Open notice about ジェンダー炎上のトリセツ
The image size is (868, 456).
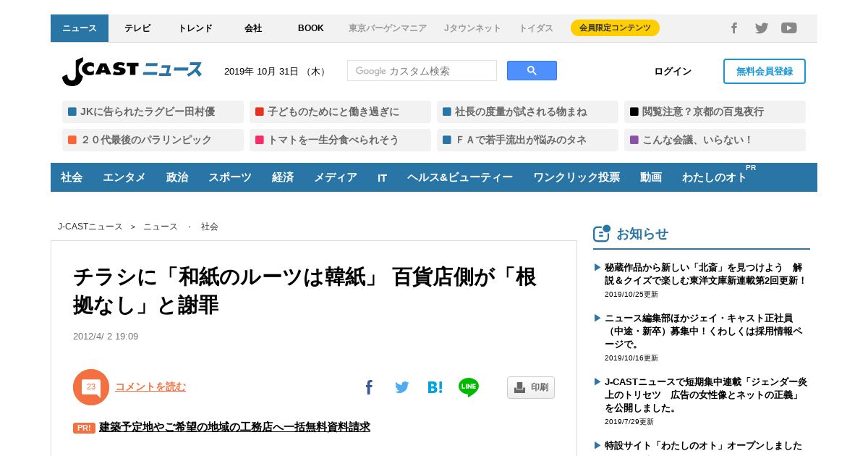[706, 394]
